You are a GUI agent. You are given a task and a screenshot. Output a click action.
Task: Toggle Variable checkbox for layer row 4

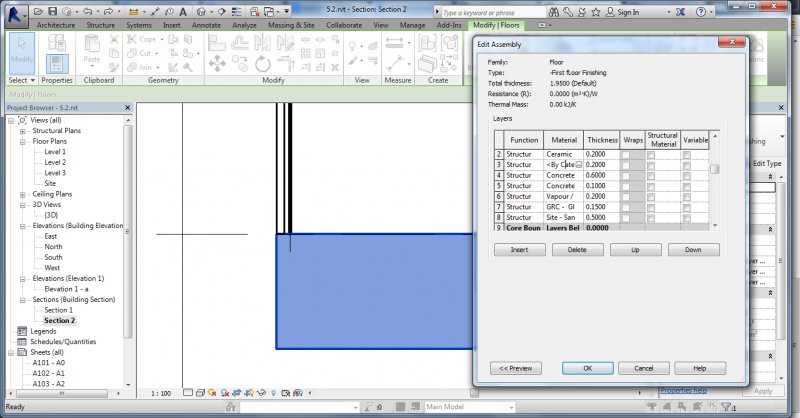[687, 176]
